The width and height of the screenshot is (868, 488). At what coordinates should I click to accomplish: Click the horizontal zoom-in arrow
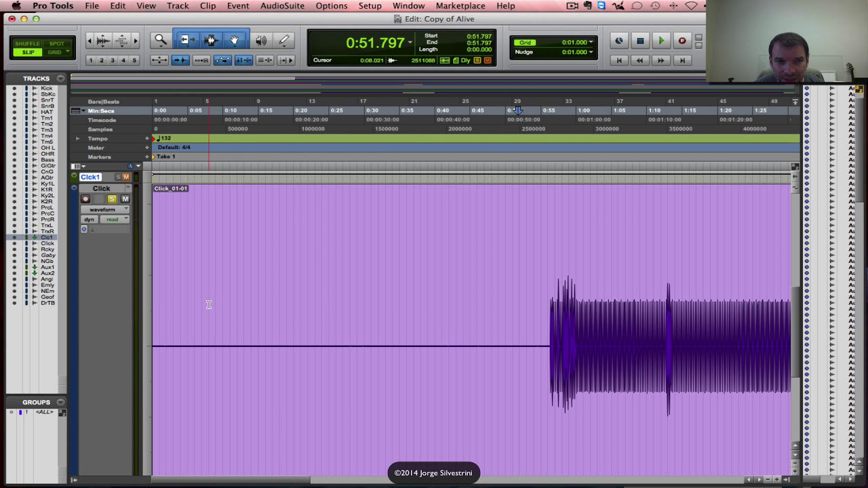pos(136,41)
